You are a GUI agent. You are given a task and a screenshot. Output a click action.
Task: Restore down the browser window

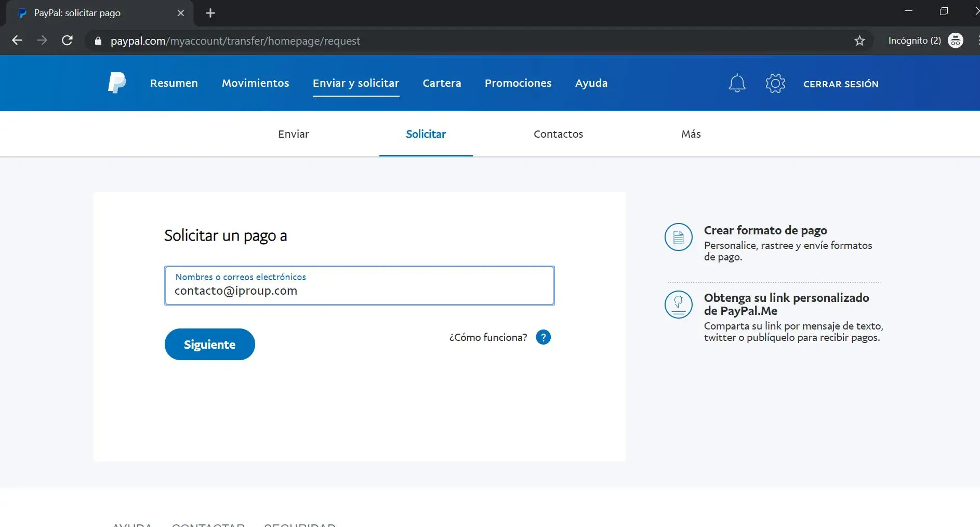click(x=944, y=11)
